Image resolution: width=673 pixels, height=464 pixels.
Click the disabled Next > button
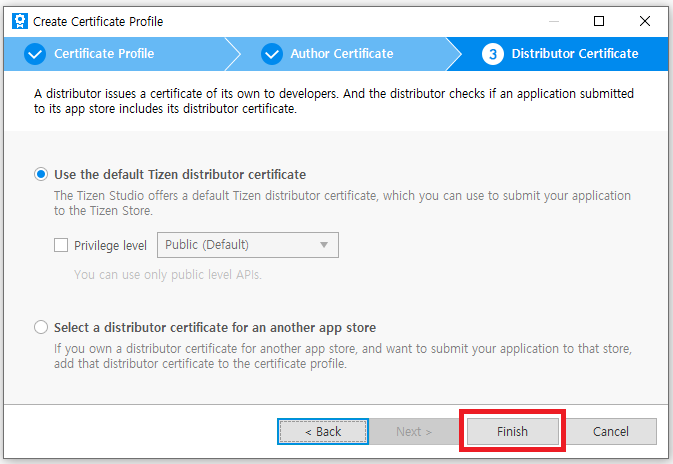414,431
